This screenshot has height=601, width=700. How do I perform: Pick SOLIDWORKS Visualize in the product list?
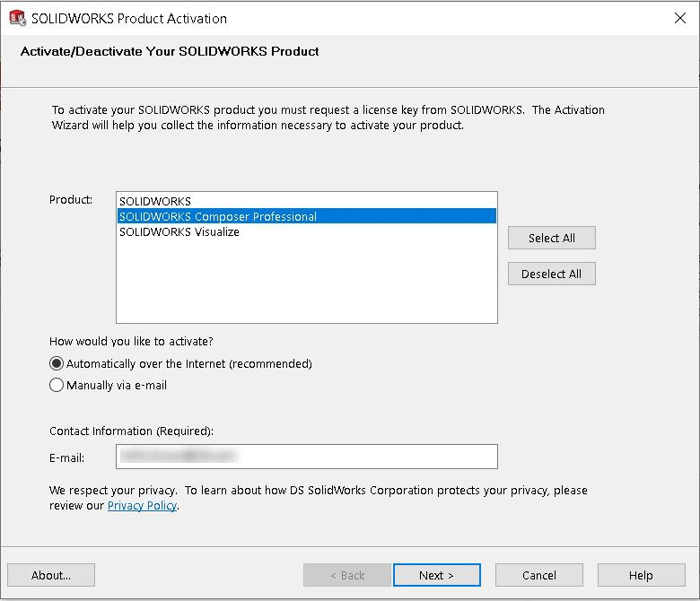tap(179, 231)
